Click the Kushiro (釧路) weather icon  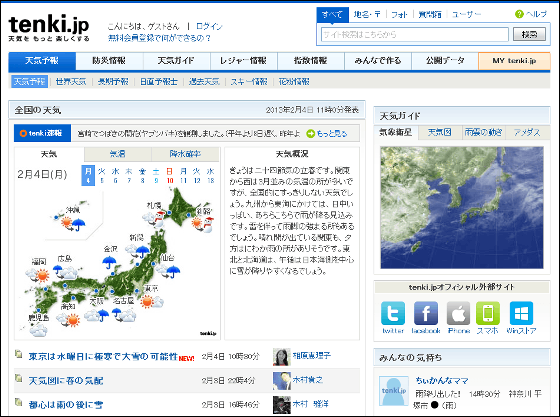(203, 224)
